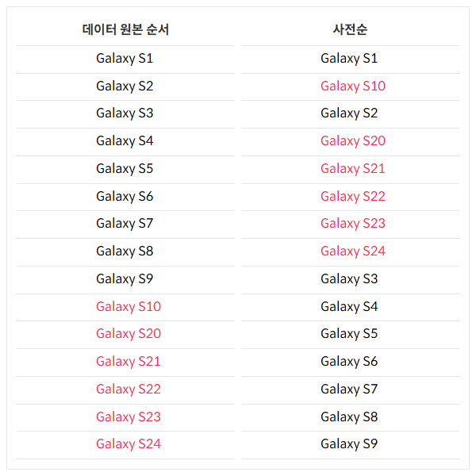Select Galaxy S6 in the 사전순 column

[x=349, y=362]
